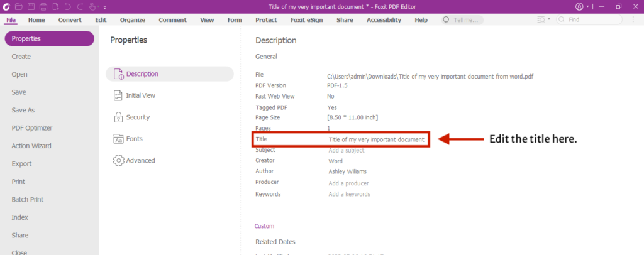Click the Add a subject field

point(346,150)
